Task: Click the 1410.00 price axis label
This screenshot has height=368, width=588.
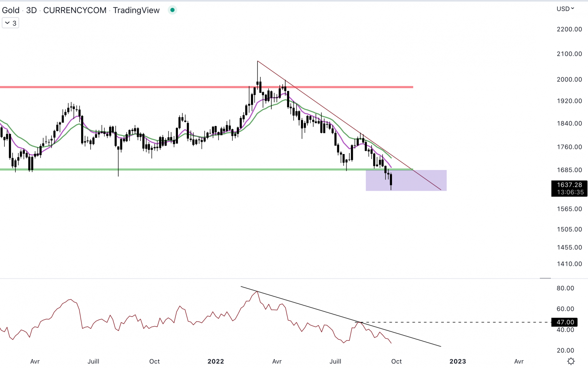Action: pos(569,264)
